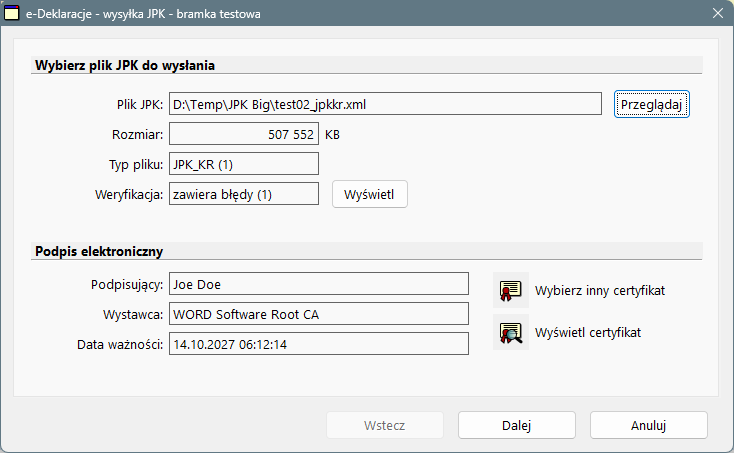This screenshot has width=734, height=453.
Task: Cancel the wizard with Anuluj
Action: tap(649, 425)
